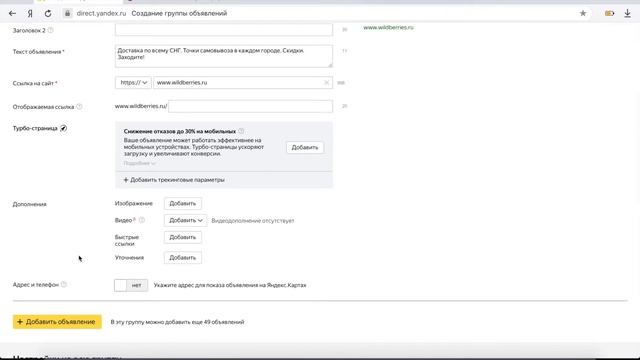The width and height of the screenshot is (640, 360).
Task: Click Добавить next to Быстрые ссылки
Action: 182,237
